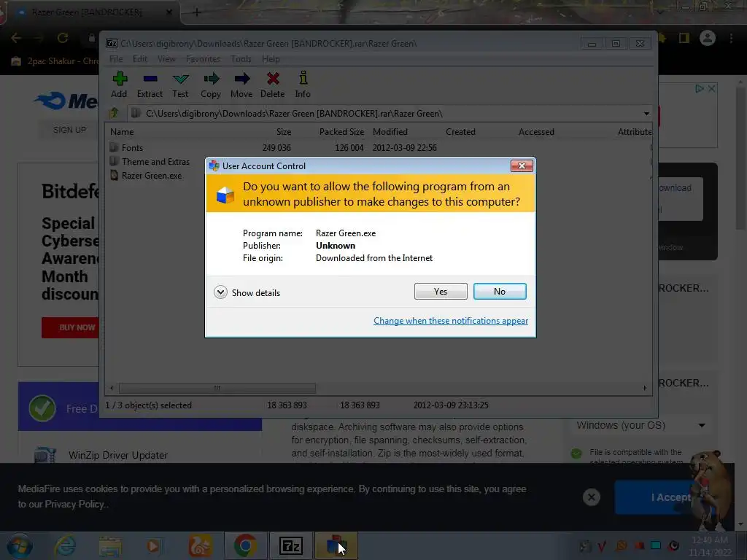Switch to Chrome from the taskbar

[245, 545]
